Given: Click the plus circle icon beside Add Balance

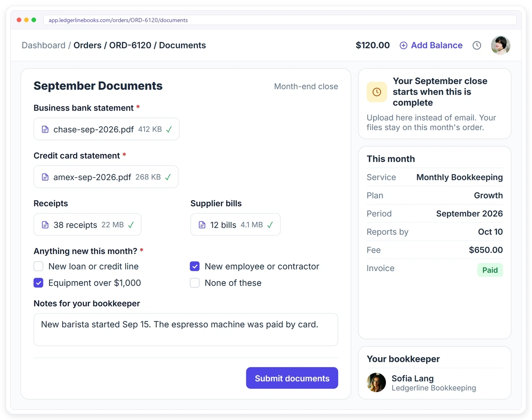Looking at the screenshot, I should coord(404,45).
